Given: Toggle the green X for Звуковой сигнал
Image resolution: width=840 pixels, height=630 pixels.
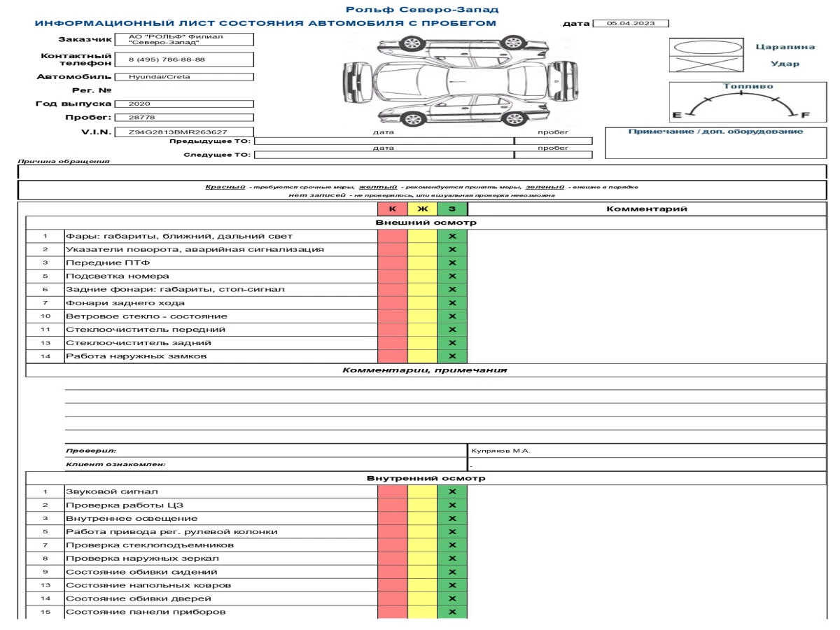Looking at the screenshot, I should (x=451, y=491).
